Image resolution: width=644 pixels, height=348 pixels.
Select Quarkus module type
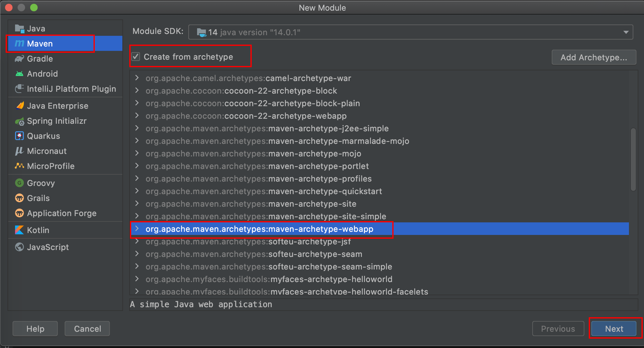point(65,136)
